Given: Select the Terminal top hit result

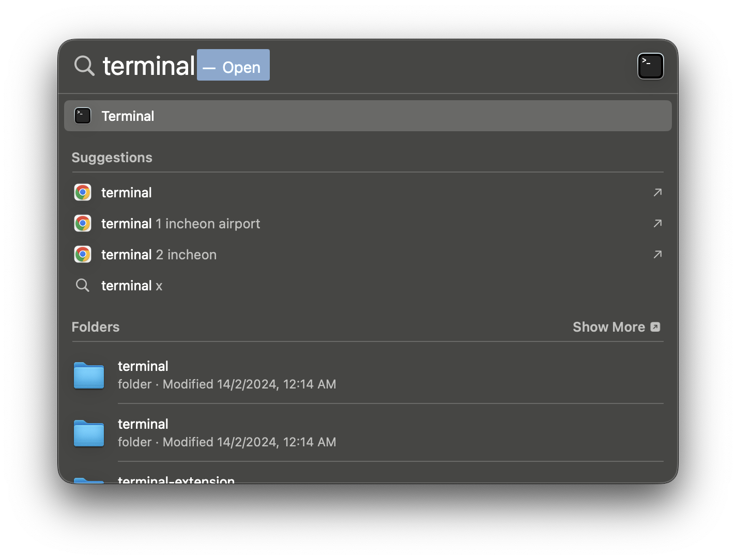Looking at the screenshot, I should (x=368, y=116).
